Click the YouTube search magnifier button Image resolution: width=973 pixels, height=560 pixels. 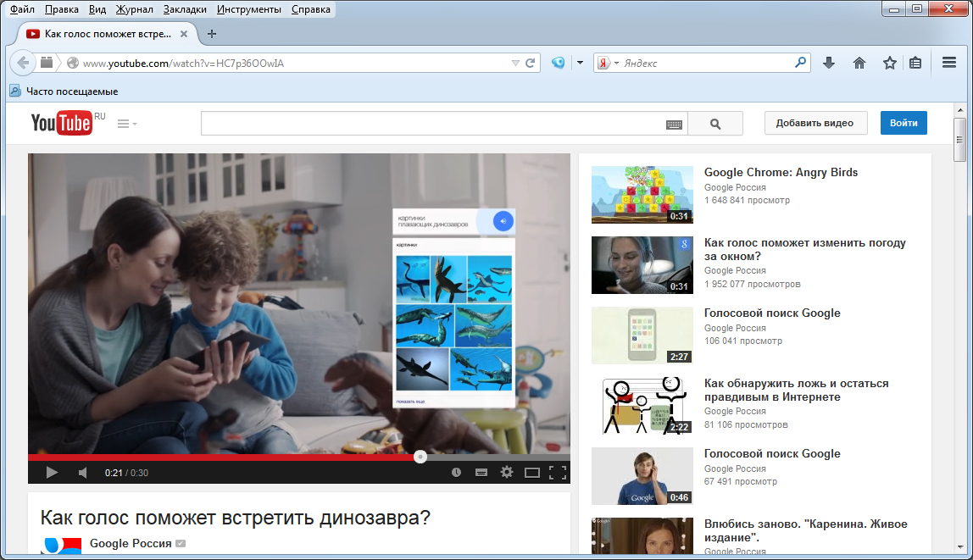pyautogui.click(x=714, y=124)
